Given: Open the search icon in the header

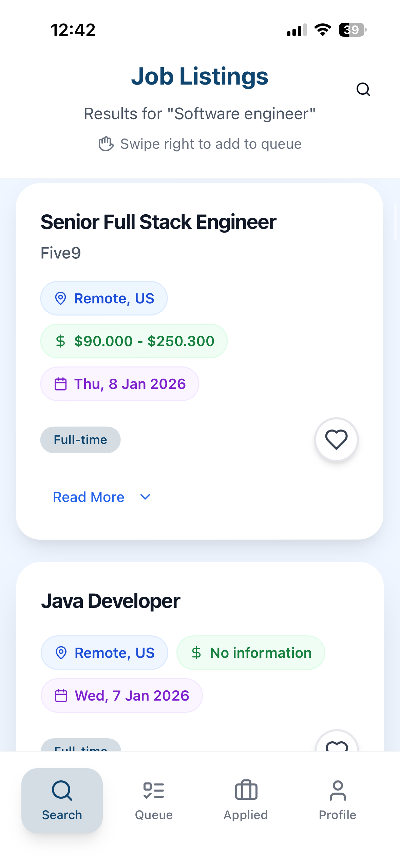Looking at the screenshot, I should 363,89.
